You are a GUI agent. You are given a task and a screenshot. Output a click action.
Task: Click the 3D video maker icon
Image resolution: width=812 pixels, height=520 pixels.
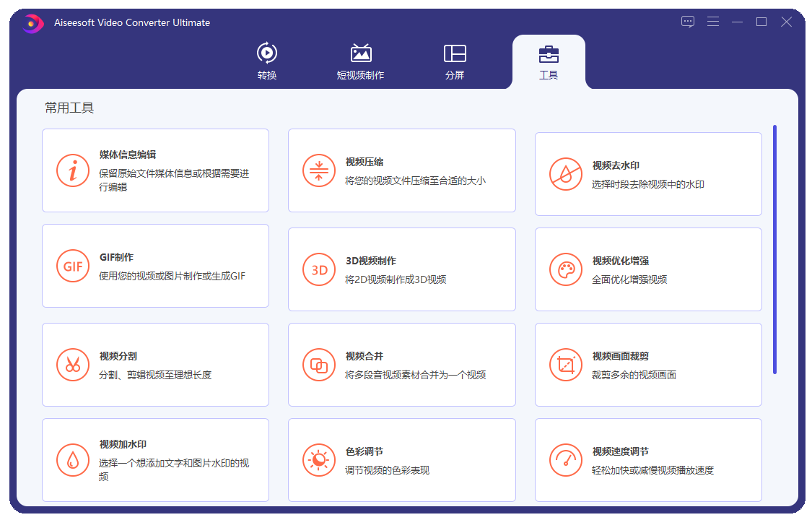(x=319, y=269)
